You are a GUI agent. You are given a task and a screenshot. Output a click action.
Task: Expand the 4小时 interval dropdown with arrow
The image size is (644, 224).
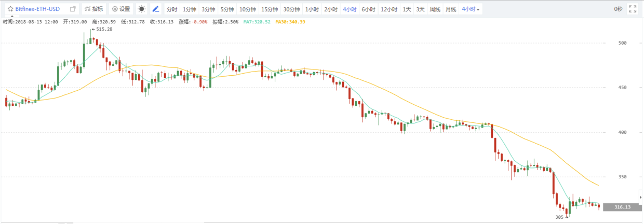coord(471,9)
